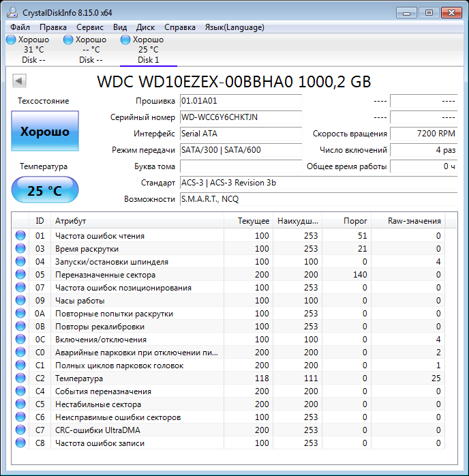Click status orb for C8 Частота ошибок записи
The image size is (469, 476).
[x=20, y=443]
